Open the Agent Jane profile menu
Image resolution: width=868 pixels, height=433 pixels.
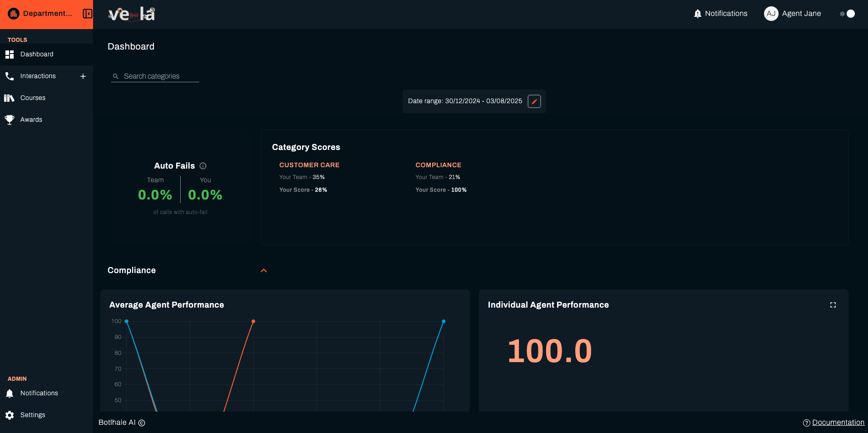coord(792,14)
